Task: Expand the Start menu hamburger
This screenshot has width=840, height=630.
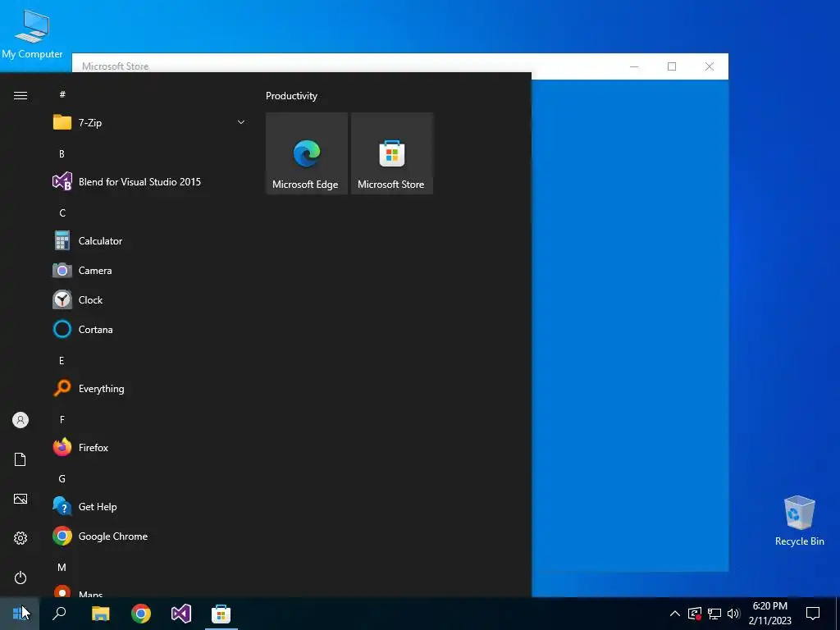Action: 21,95
